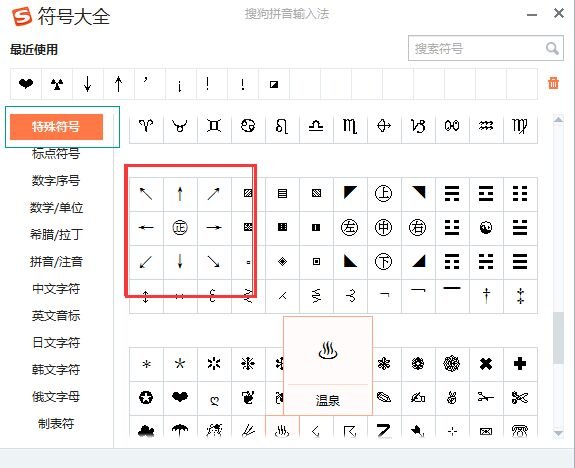Open the 数字序号 category
The width and height of the screenshot is (575, 468).
pos(56,180)
